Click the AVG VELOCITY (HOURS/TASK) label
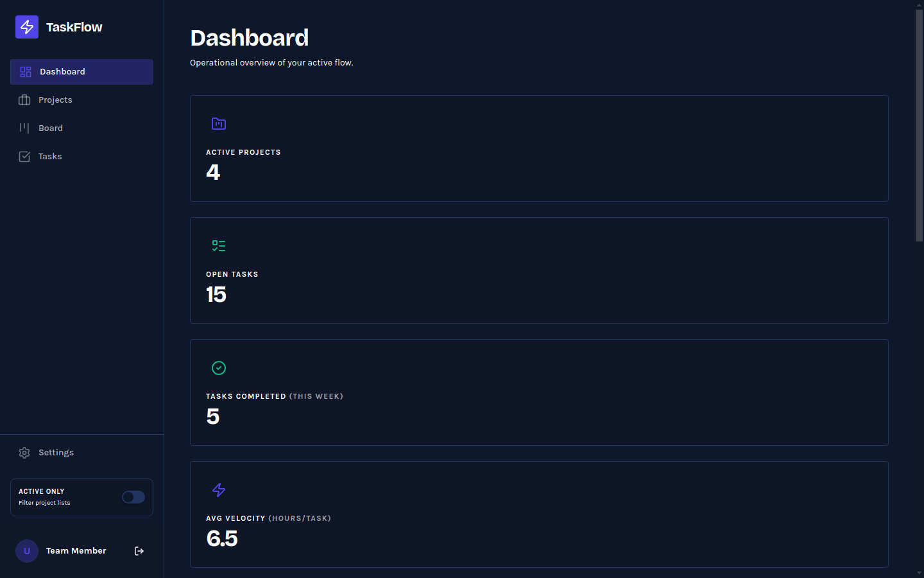 [268, 518]
